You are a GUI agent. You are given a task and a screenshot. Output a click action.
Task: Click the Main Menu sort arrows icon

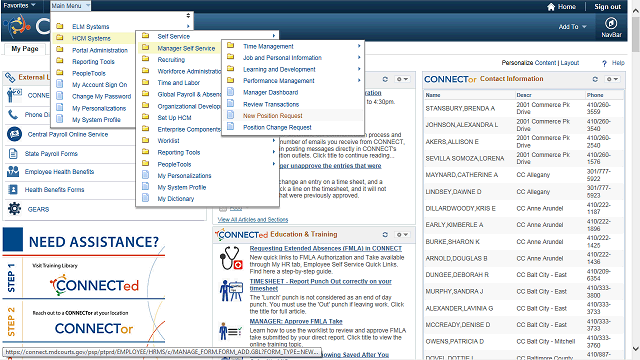pos(188,16)
